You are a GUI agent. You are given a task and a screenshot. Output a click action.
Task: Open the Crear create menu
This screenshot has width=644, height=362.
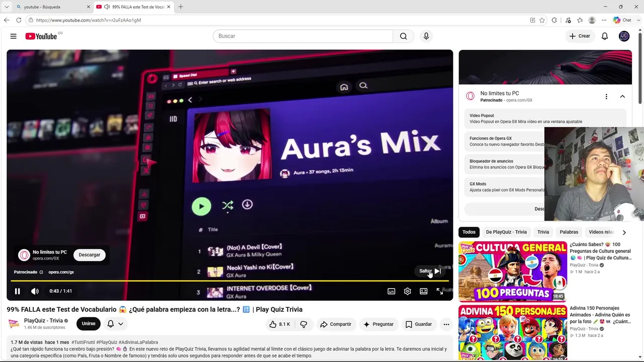pos(580,36)
